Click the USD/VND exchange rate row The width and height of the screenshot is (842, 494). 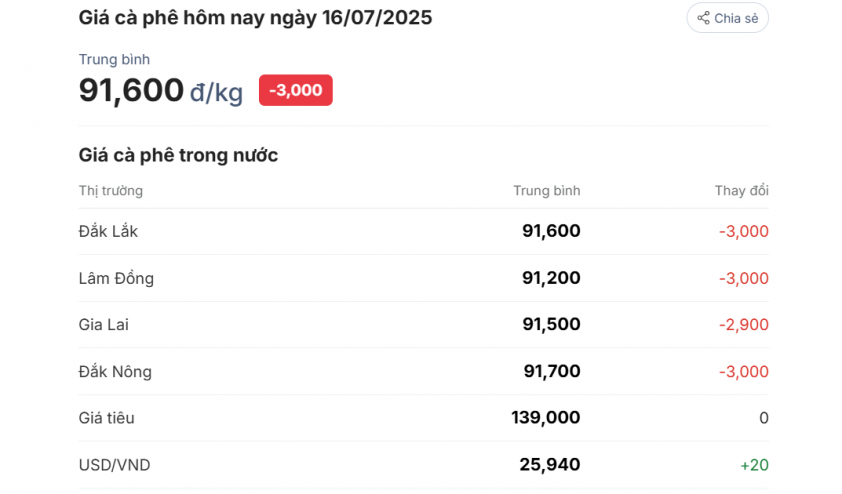click(x=424, y=464)
